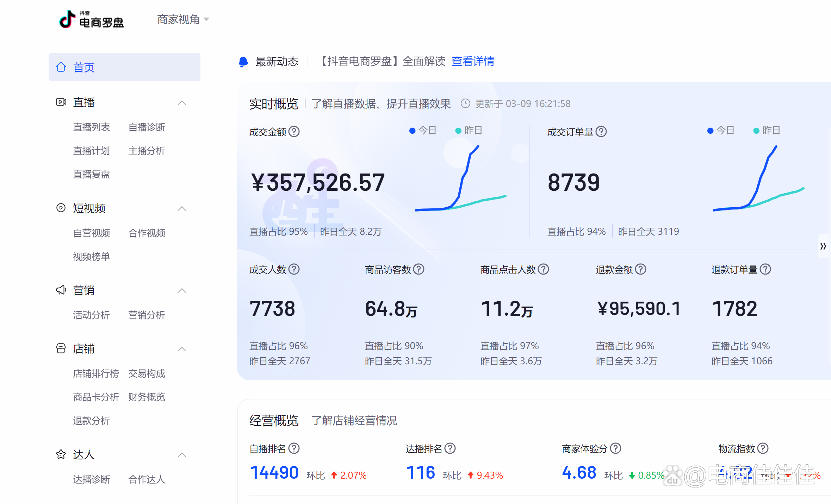Open the help tooltip beside 成交金额
Viewport: 831px width, 504px height.
coord(295,132)
